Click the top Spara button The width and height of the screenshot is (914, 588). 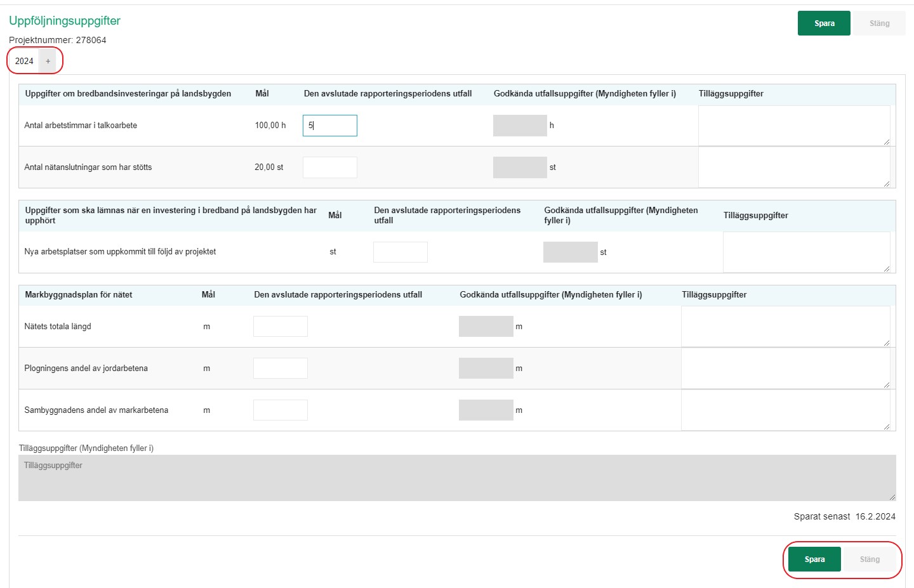click(824, 23)
